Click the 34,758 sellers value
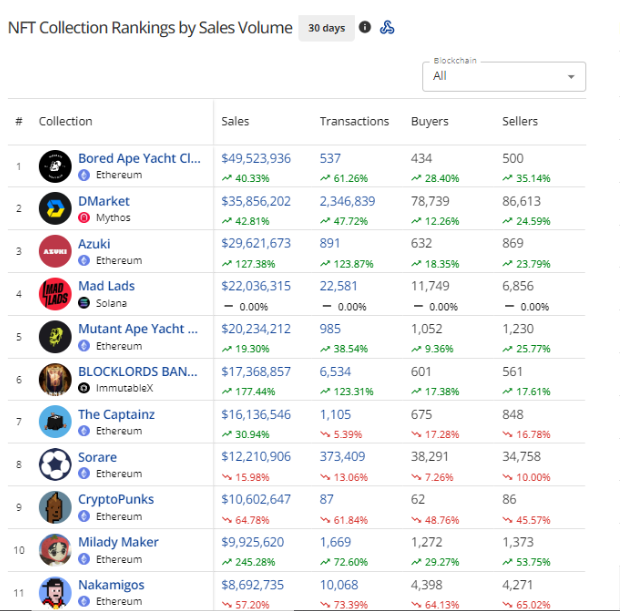 point(521,456)
